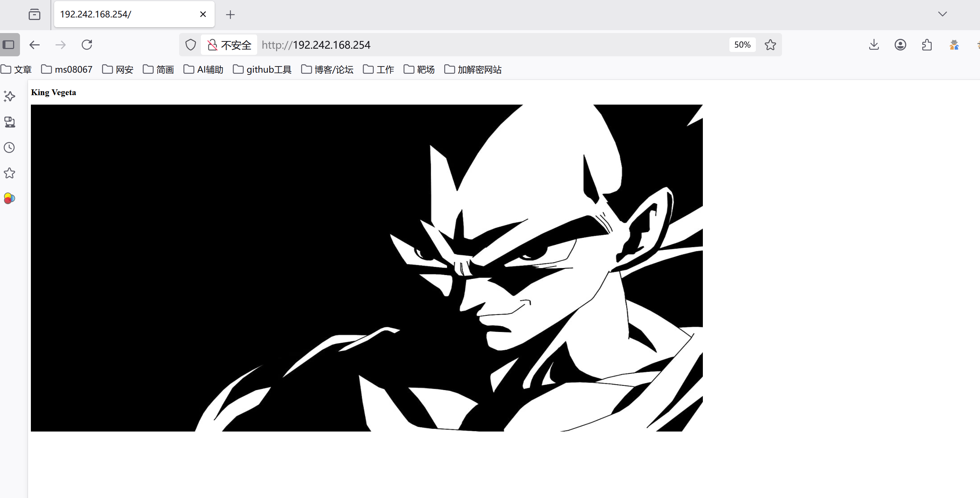Go back with the back arrow
This screenshot has width=980, height=498.
[x=35, y=45]
